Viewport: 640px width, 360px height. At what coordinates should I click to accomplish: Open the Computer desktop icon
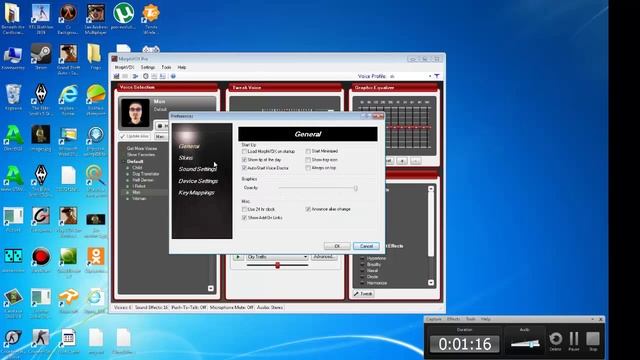13,56
